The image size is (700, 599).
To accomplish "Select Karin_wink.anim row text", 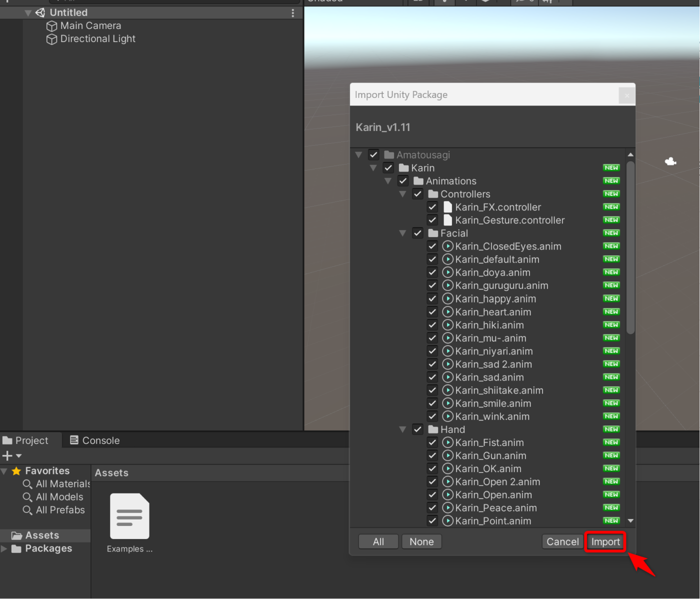I will coord(492,416).
